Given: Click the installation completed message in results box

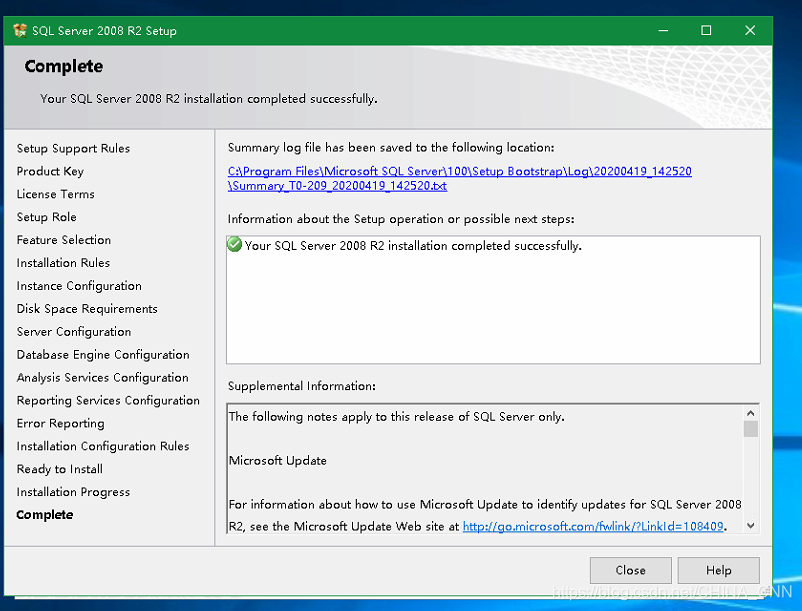Looking at the screenshot, I should click(x=413, y=245).
